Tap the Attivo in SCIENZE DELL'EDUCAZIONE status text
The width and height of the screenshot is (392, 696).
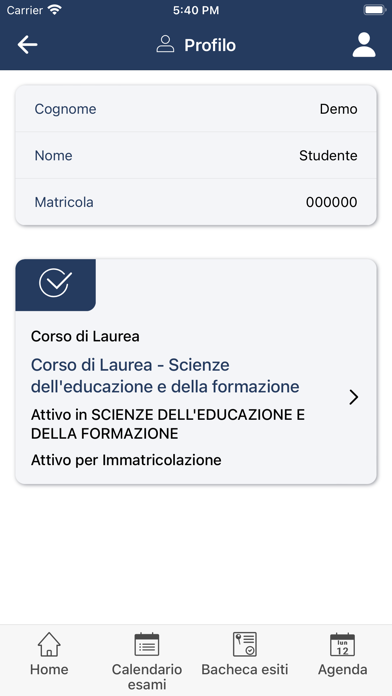(168, 424)
